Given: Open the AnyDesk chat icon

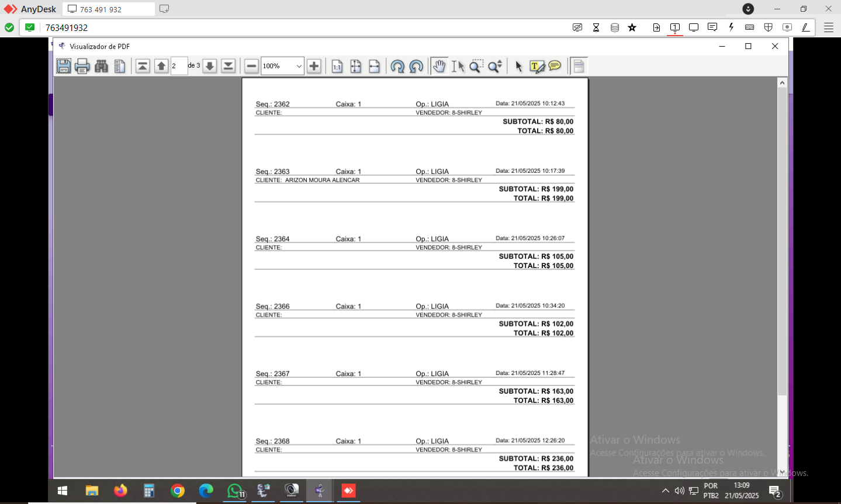Looking at the screenshot, I should coord(712,27).
